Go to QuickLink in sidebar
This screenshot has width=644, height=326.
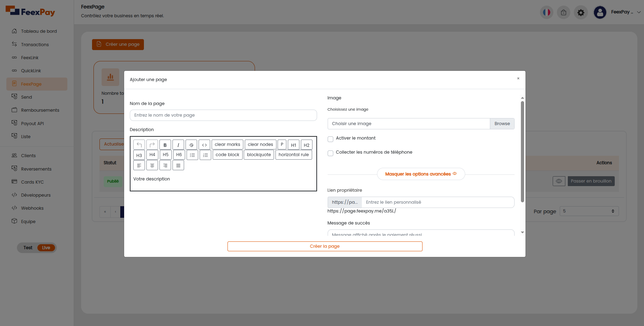37,71
